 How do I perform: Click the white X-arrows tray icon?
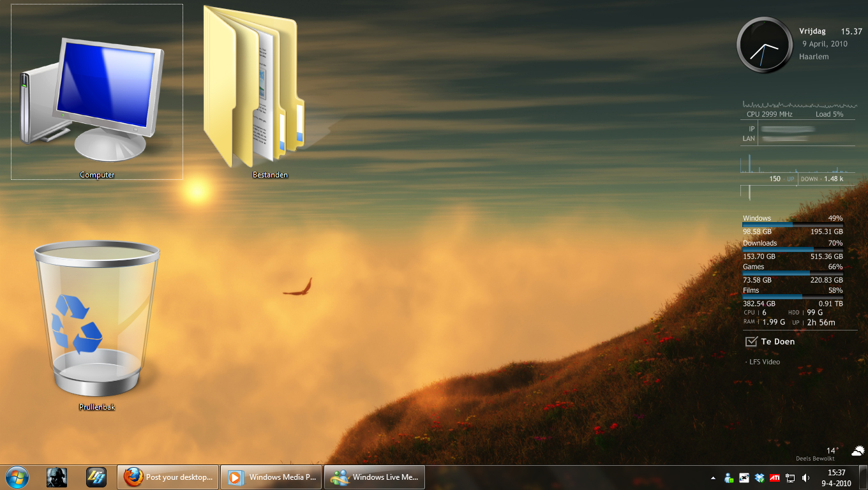744,477
